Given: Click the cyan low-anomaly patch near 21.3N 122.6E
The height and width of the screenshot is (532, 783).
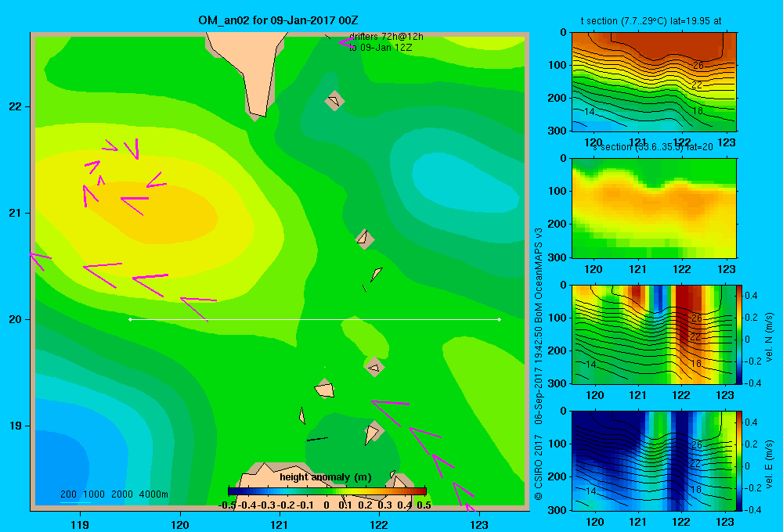Looking at the screenshot, I should (x=464, y=182).
